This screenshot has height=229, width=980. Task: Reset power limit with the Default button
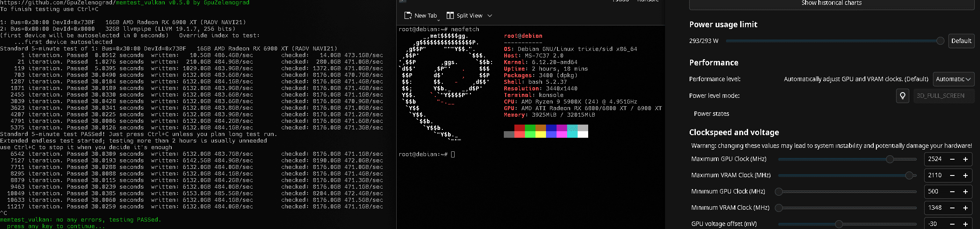click(961, 41)
